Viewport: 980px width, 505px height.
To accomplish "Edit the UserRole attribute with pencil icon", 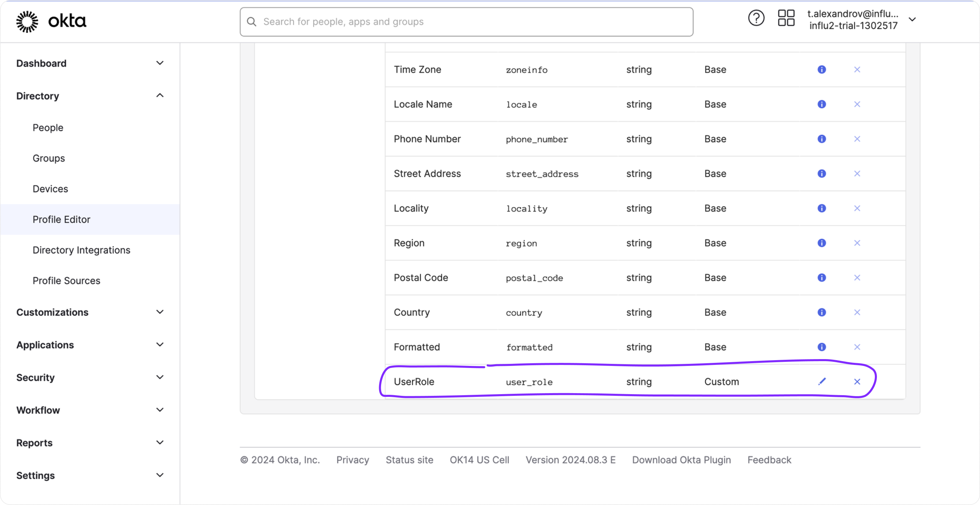I will pos(822,382).
